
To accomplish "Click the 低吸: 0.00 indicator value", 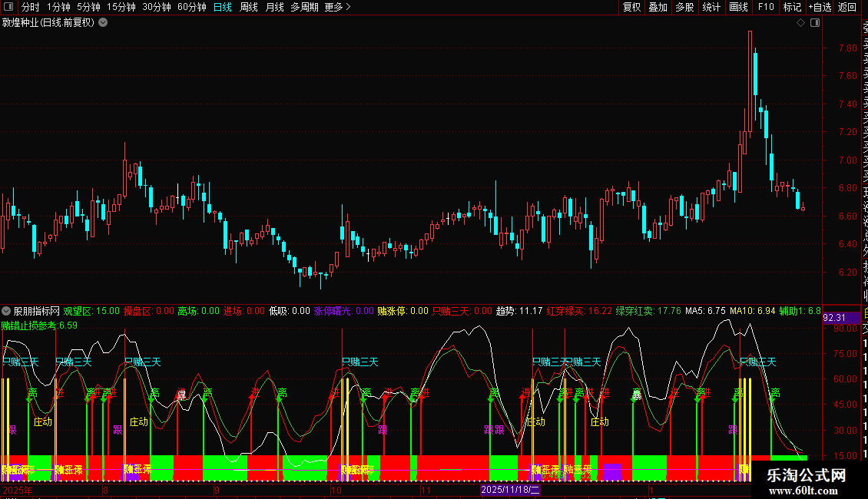I will pos(290,311).
